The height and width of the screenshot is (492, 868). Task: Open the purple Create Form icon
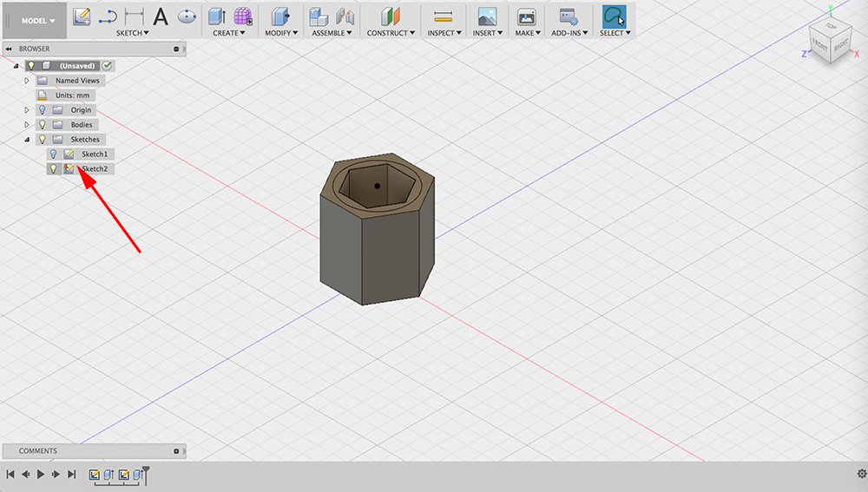pos(243,16)
